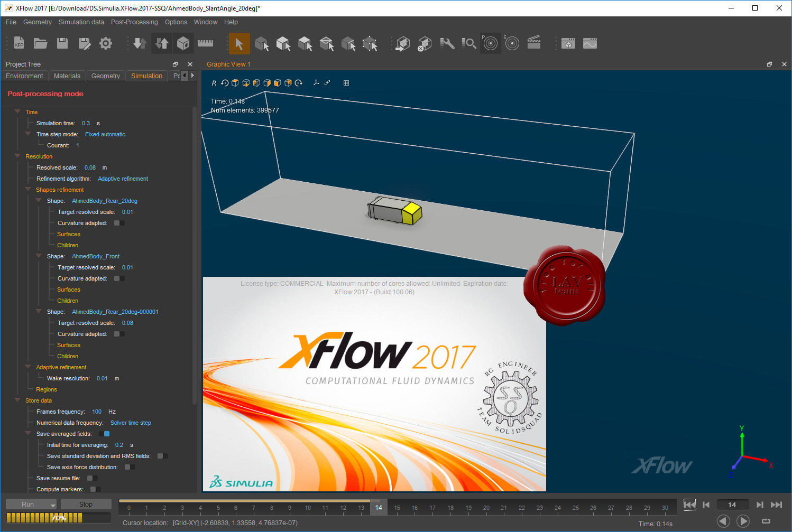Open the Simulation data menu
Image resolution: width=792 pixels, height=532 pixels.
click(81, 22)
